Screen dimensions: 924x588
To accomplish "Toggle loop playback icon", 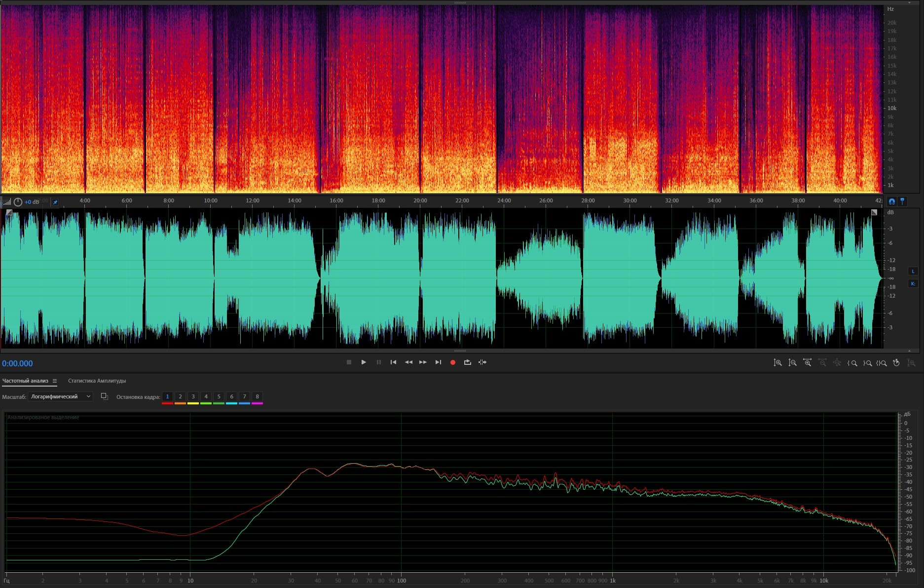I will (x=467, y=362).
